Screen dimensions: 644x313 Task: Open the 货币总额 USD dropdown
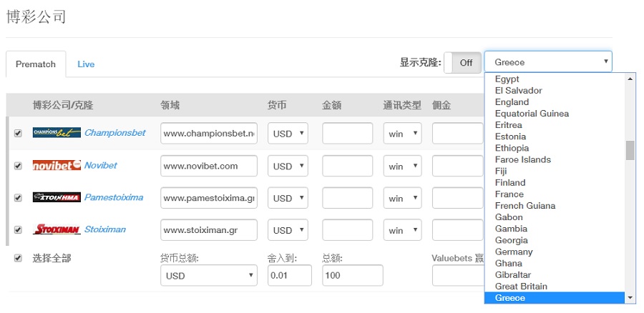tap(209, 275)
